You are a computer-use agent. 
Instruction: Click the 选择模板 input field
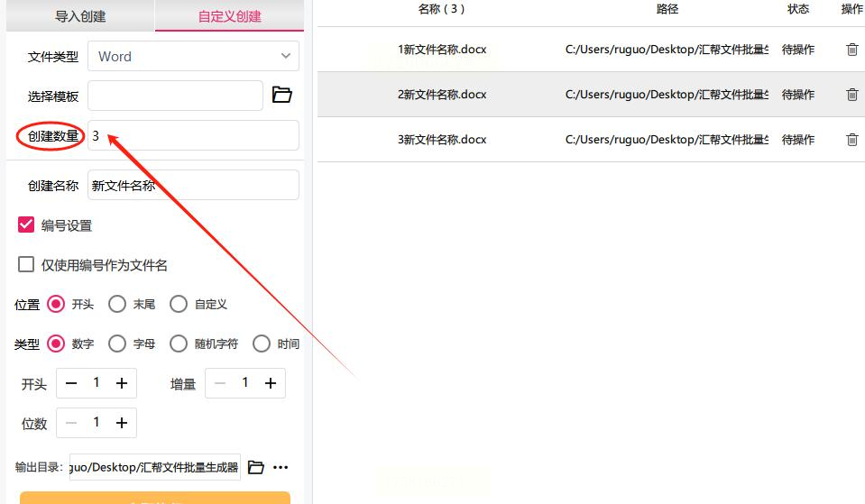pos(175,96)
